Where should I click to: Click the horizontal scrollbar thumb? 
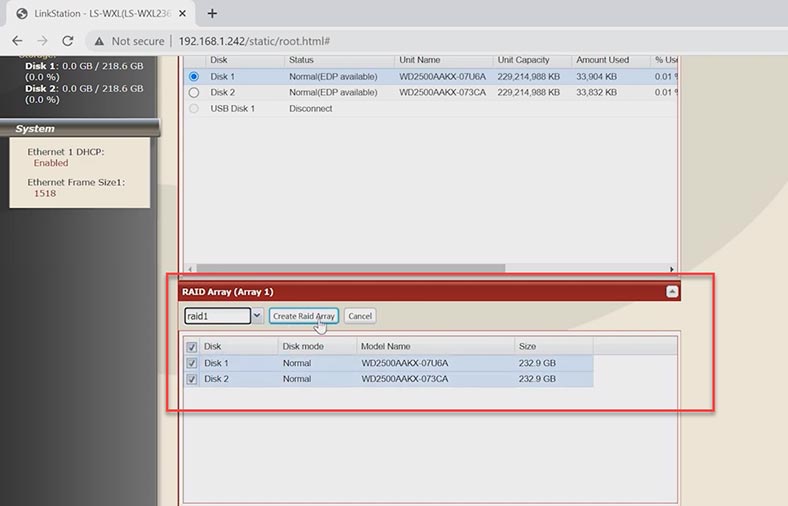click(351, 269)
